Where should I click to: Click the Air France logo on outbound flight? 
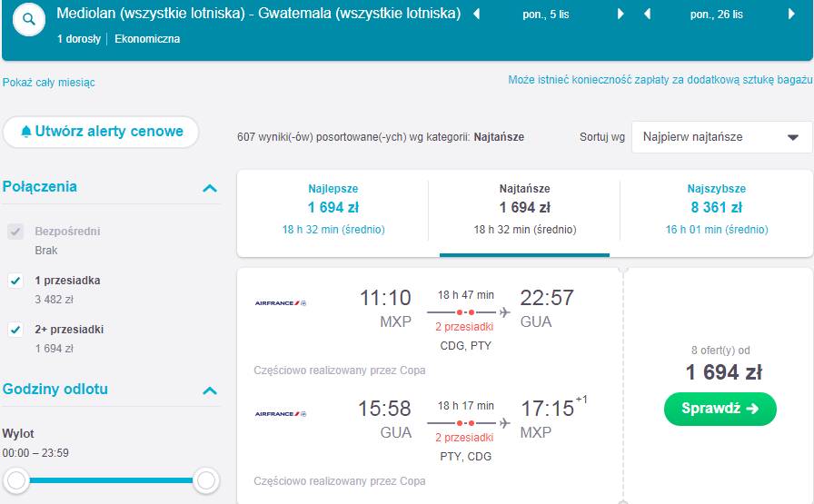281,303
